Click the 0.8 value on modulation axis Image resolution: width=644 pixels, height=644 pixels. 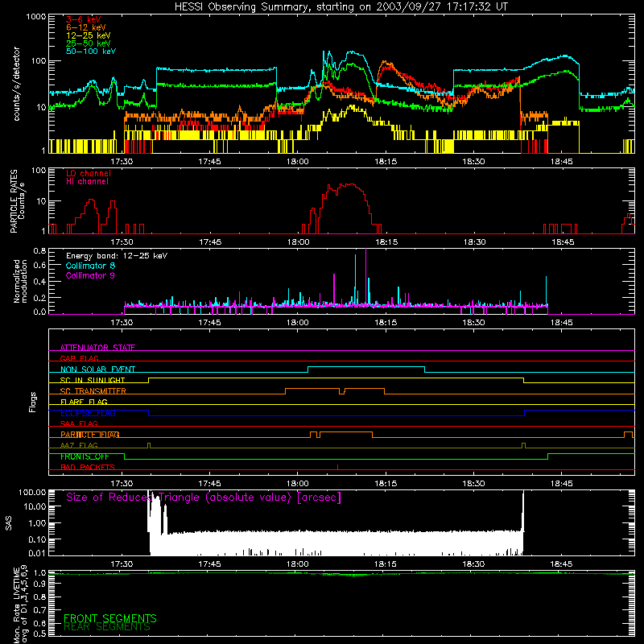point(39,250)
